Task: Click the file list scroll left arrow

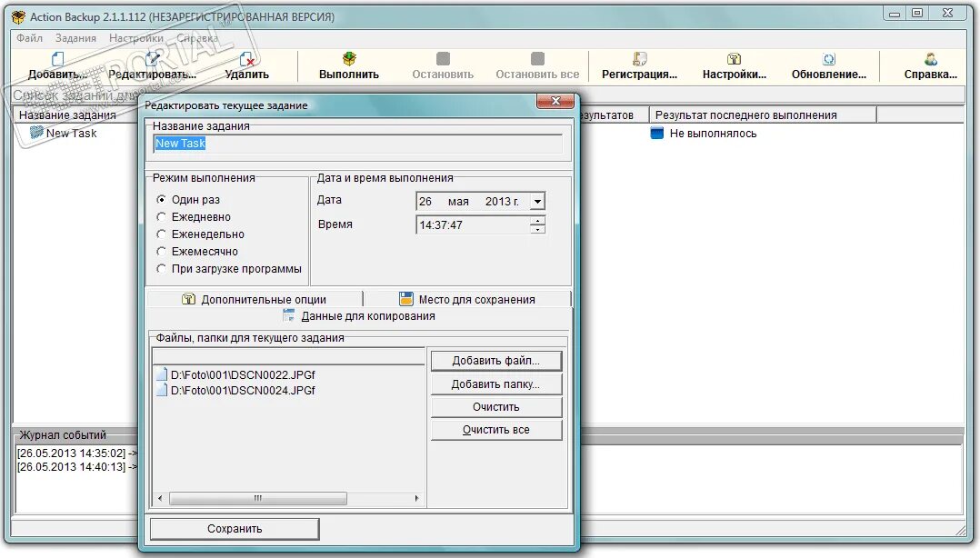Action: [160, 498]
